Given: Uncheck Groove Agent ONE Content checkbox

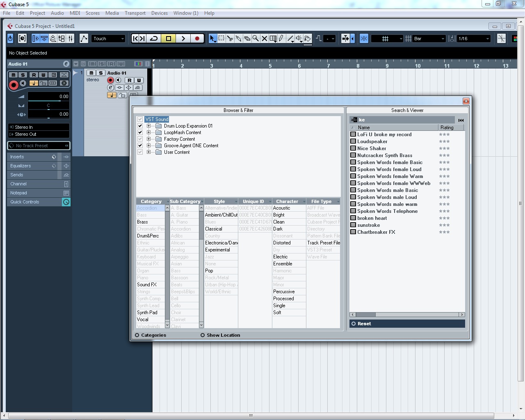Looking at the screenshot, I should pos(140,146).
